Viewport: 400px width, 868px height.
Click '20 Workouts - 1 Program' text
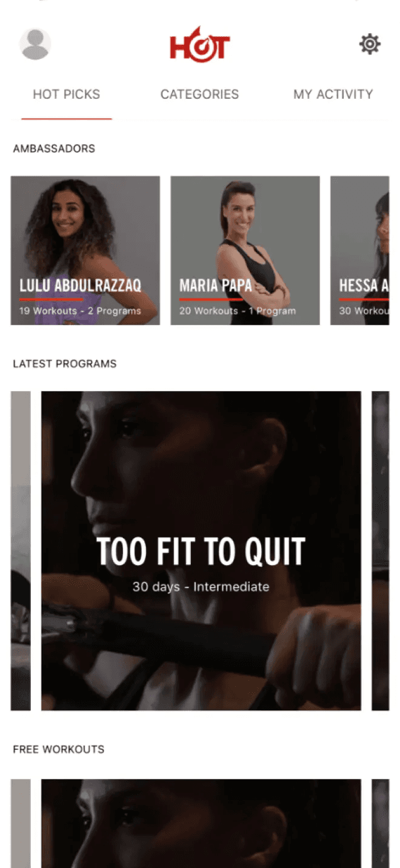tap(238, 311)
